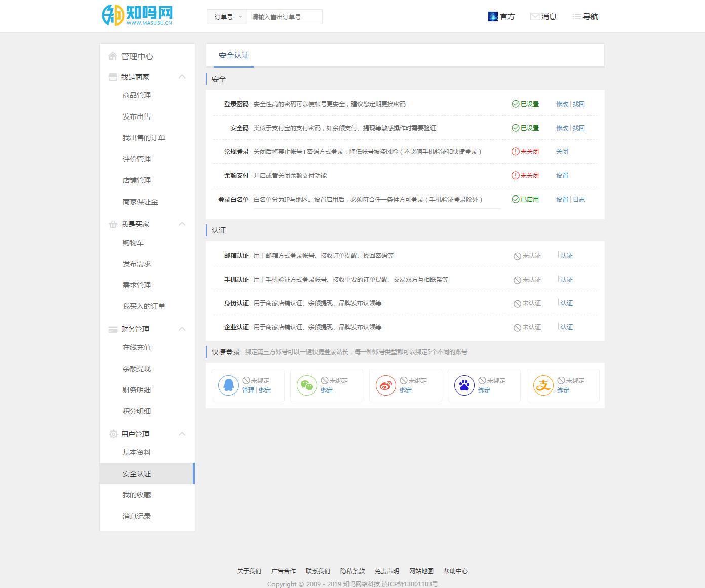Collapse the 财务管理 sidebar section

click(182, 329)
